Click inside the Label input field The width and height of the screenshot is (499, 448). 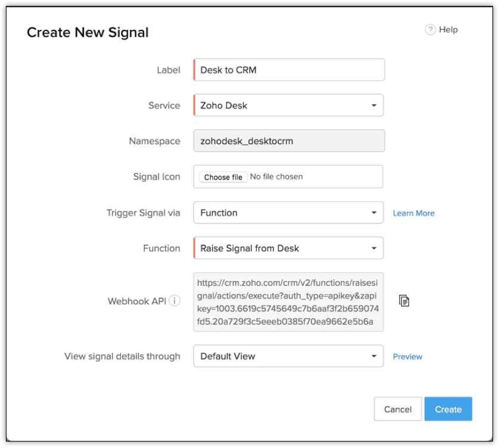pos(289,70)
